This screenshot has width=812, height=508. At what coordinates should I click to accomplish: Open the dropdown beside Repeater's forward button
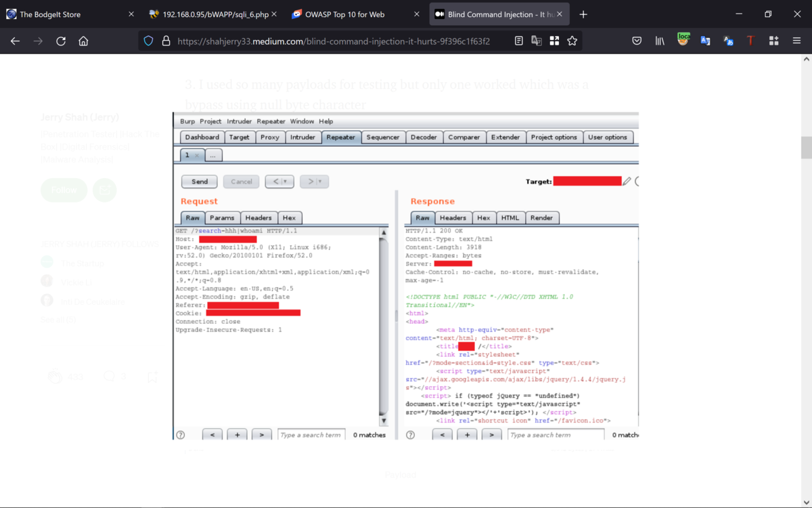(321, 181)
